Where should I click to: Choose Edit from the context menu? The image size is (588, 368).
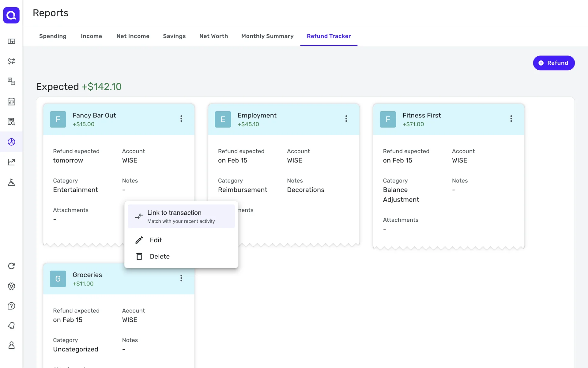tap(156, 240)
